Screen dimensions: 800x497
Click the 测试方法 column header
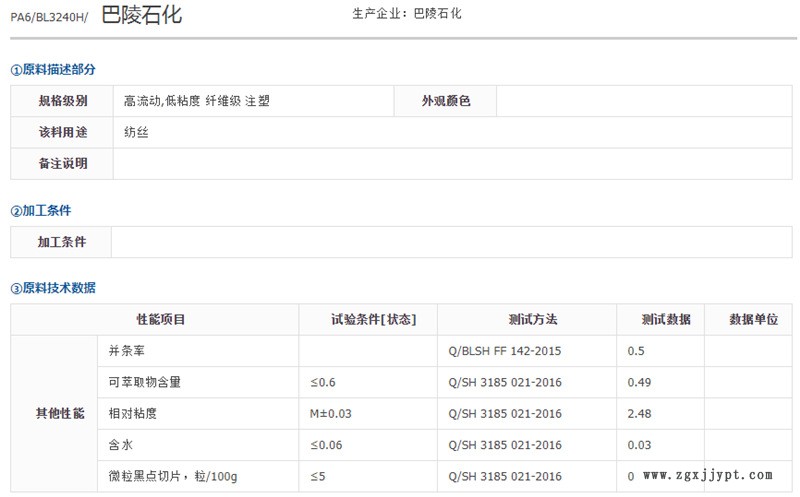point(533,320)
